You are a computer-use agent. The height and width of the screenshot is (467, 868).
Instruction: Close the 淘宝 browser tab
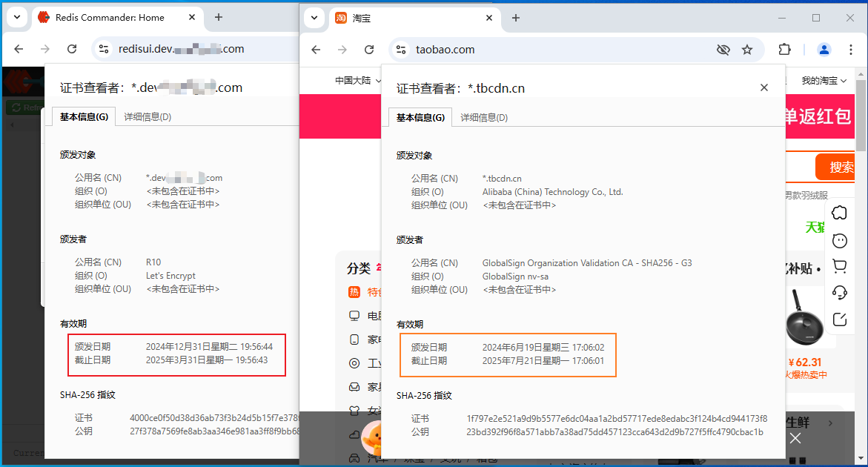tap(489, 18)
